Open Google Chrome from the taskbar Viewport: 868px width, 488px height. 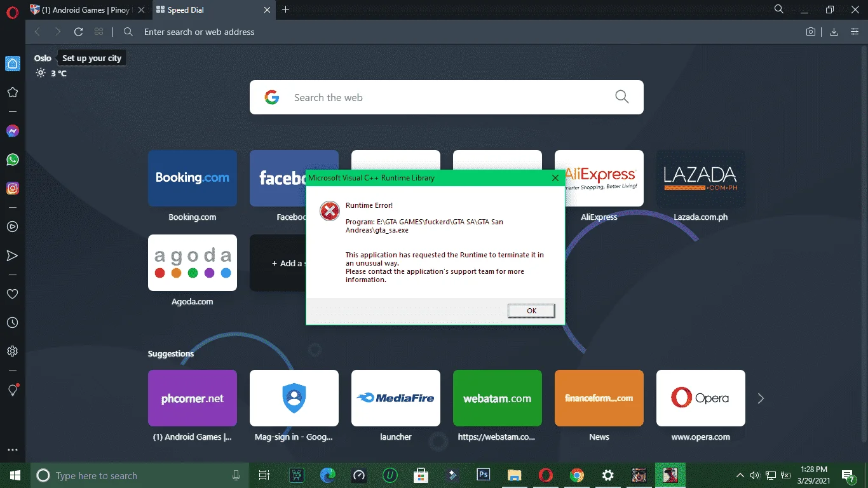click(x=577, y=475)
